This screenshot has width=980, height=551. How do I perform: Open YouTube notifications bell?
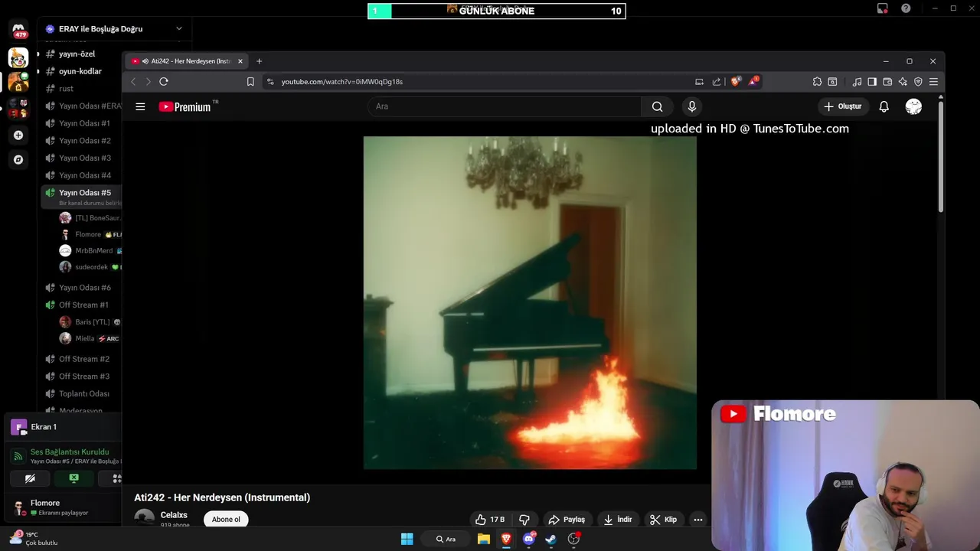(x=884, y=106)
